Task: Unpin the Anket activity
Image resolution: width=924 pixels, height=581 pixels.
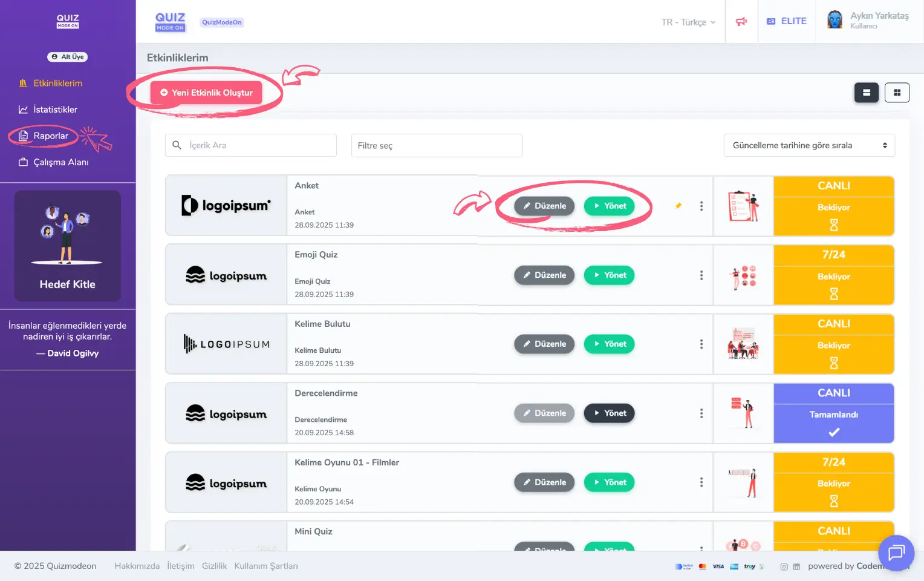Action: coord(678,206)
